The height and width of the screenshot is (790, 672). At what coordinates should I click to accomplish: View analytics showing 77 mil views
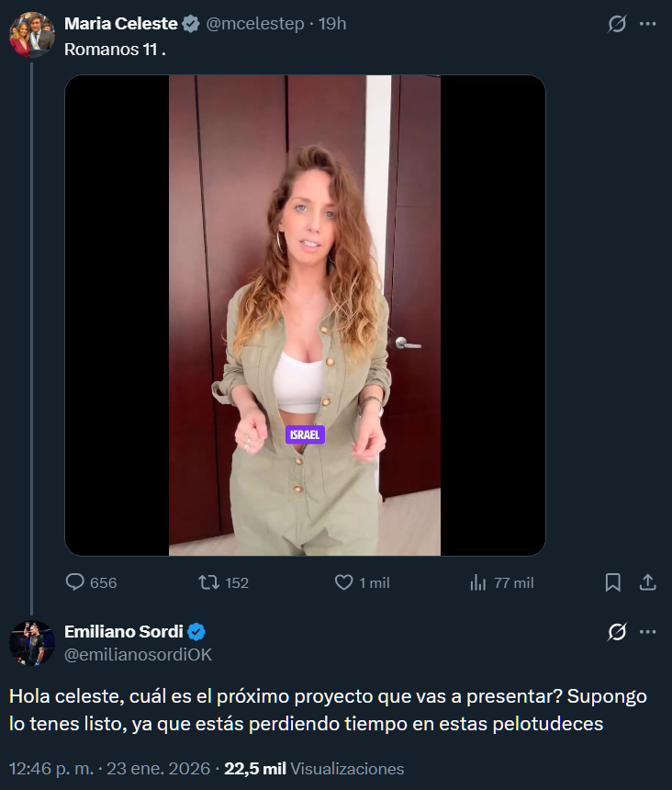pos(478,582)
